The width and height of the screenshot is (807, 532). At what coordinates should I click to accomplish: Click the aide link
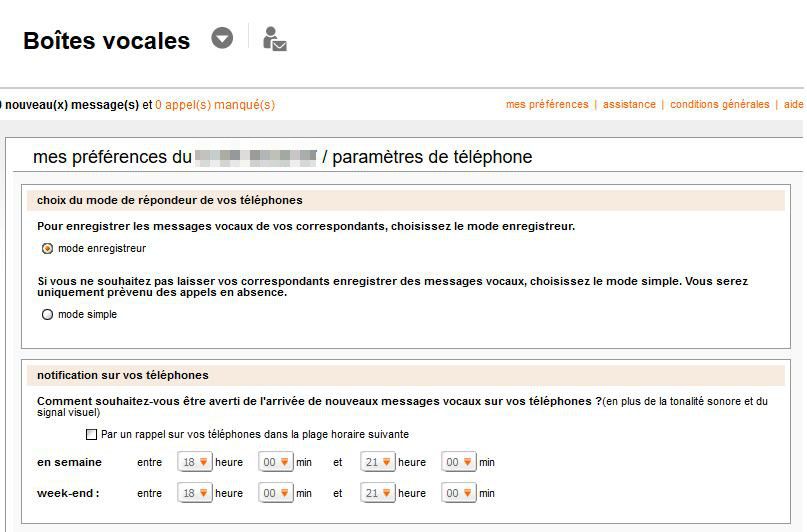click(x=793, y=104)
